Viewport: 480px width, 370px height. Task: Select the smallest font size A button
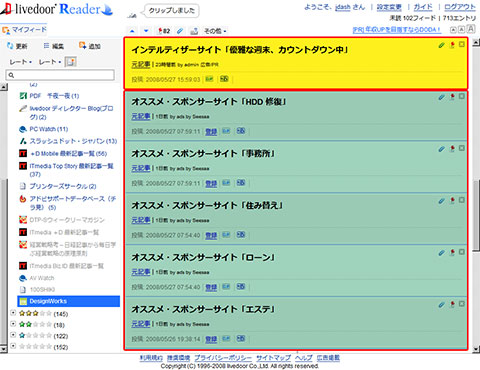pyautogui.click(x=453, y=30)
